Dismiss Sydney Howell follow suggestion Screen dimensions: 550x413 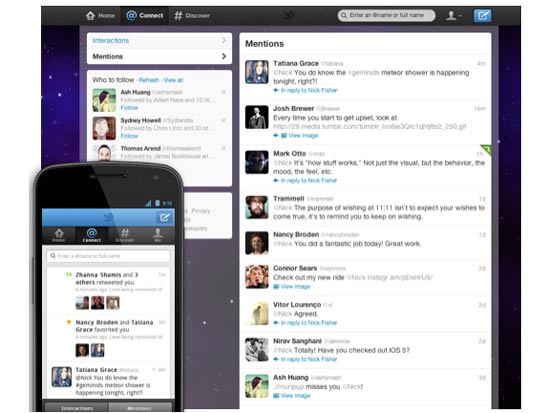223,120
